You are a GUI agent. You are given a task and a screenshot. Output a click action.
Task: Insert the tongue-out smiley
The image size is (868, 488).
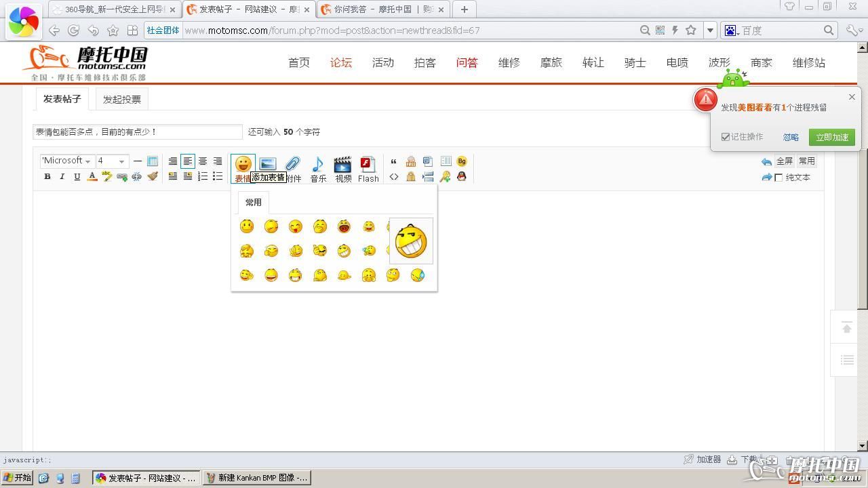pyautogui.click(x=296, y=226)
